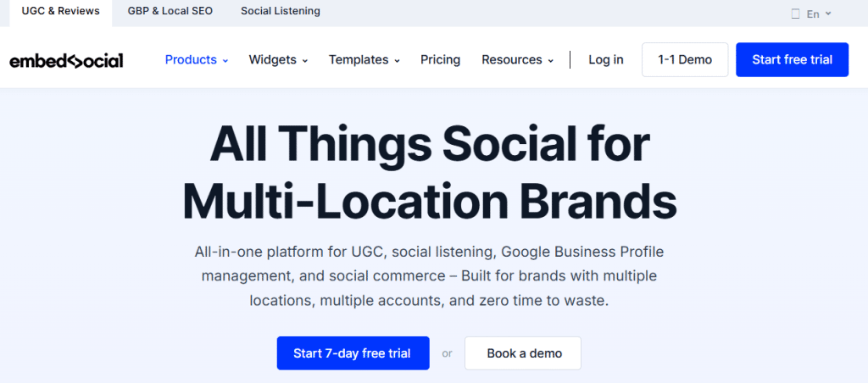This screenshot has width=868, height=383.
Task: Click the Start free trial button
Action: point(792,60)
